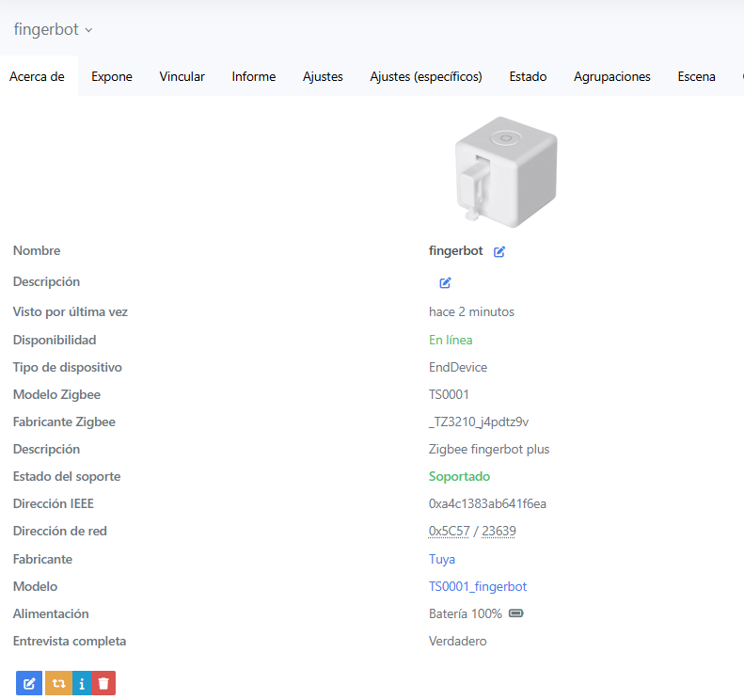Go to the Informe tab
The image size is (744, 700).
point(254,77)
